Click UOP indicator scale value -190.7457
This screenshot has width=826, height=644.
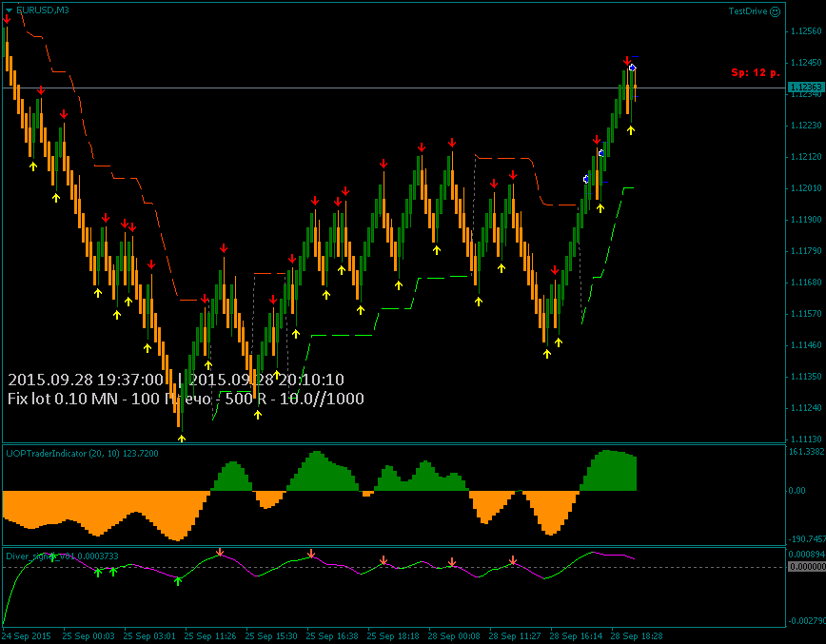807,539
